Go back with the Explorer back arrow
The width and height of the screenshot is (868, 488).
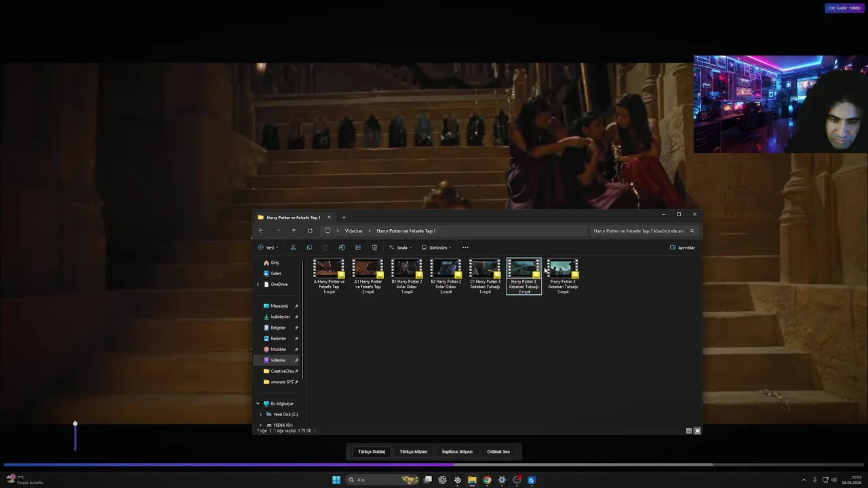261,231
